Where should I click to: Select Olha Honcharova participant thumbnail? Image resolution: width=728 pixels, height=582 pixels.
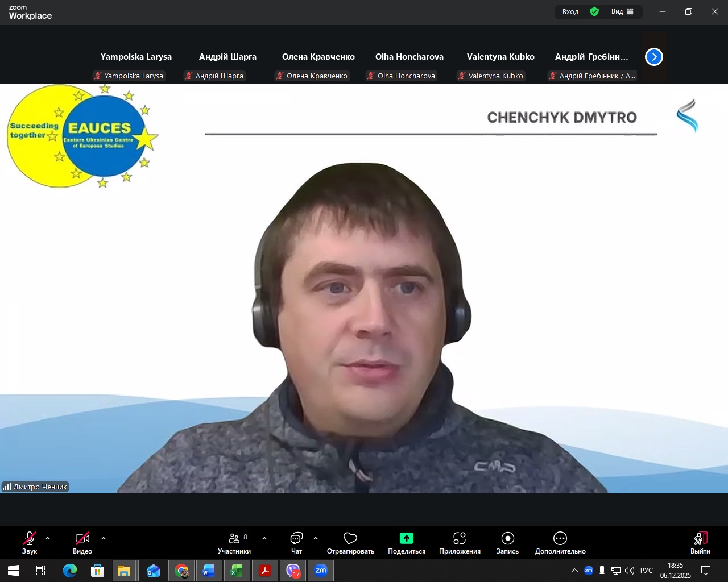pyautogui.click(x=409, y=64)
